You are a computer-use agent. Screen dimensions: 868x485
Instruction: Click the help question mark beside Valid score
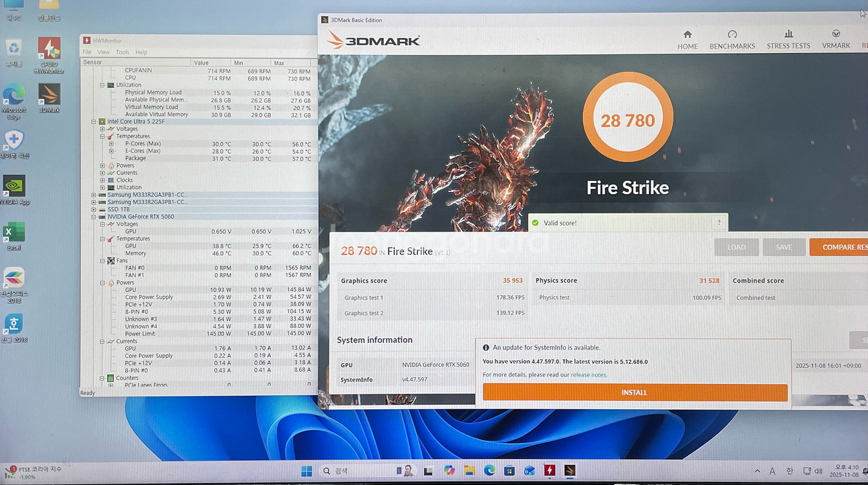click(719, 222)
